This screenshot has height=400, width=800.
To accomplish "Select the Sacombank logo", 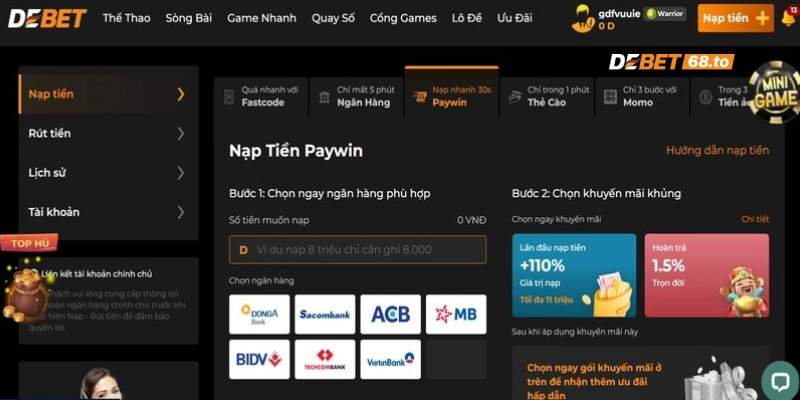I will click(x=325, y=314).
